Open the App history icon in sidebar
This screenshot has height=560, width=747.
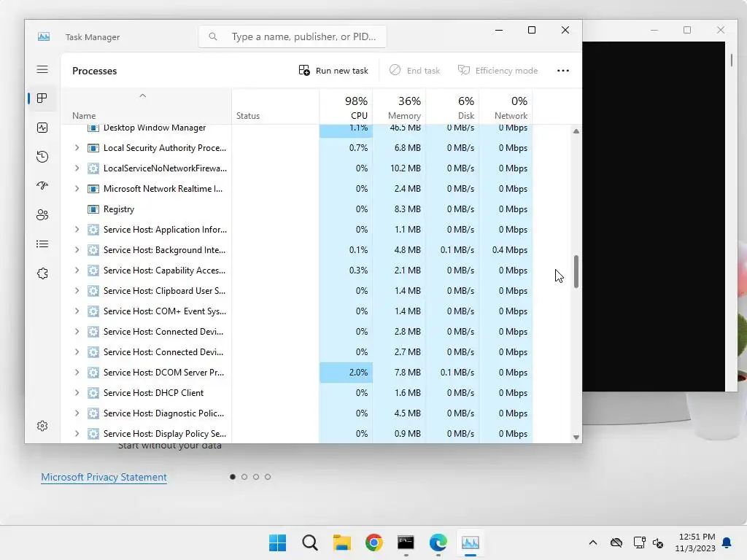[x=42, y=157]
